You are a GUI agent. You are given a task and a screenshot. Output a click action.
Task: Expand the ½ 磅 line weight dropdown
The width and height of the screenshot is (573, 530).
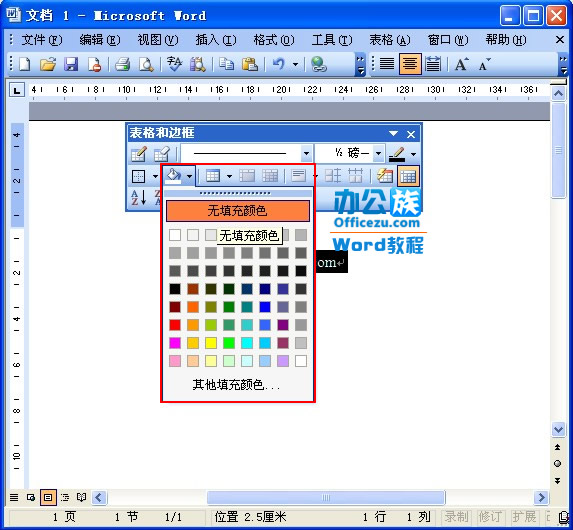coord(379,154)
